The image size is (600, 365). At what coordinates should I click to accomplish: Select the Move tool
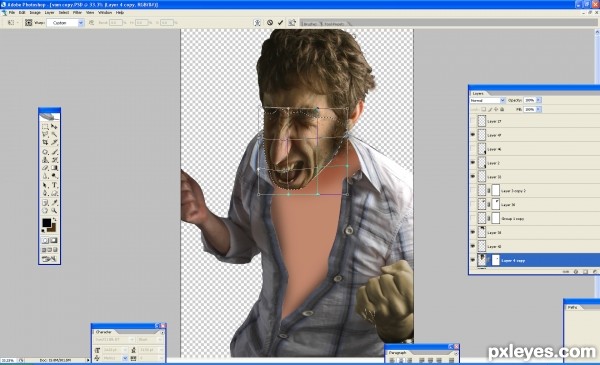click(x=54, y=126)
